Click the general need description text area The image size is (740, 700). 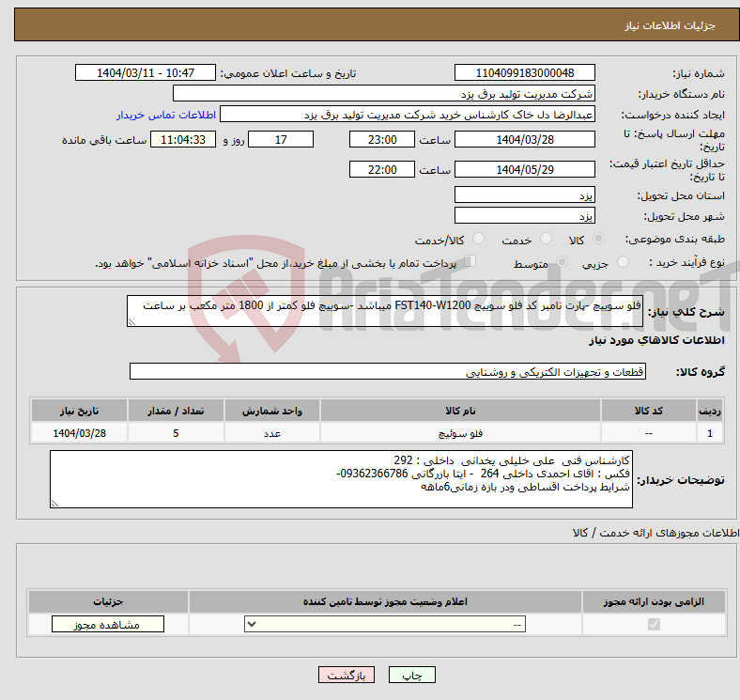click(x=385, y=311)
